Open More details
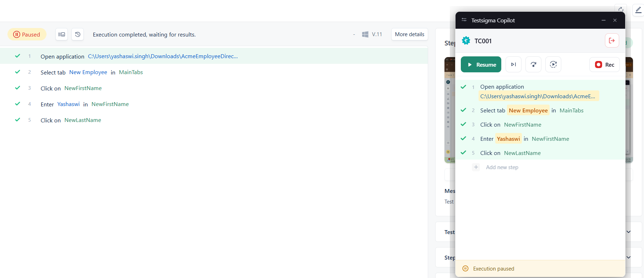Image resolution: width=644 pixels, height=278 pixels. coord(410,34)
